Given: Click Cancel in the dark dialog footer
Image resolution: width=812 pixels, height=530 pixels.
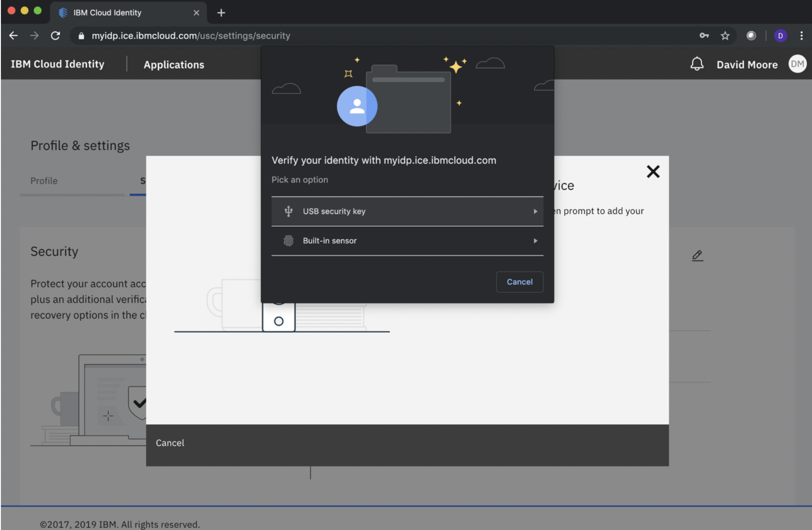Looking at the screenshot, I should coord(170,443).
